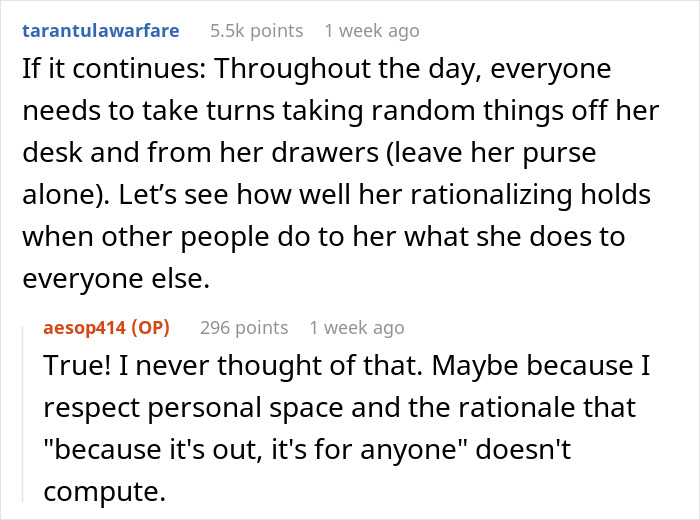Click the 5.5k points score
Image resolution: width=700 pixels, height=520 pixels.
click(256, 31)
